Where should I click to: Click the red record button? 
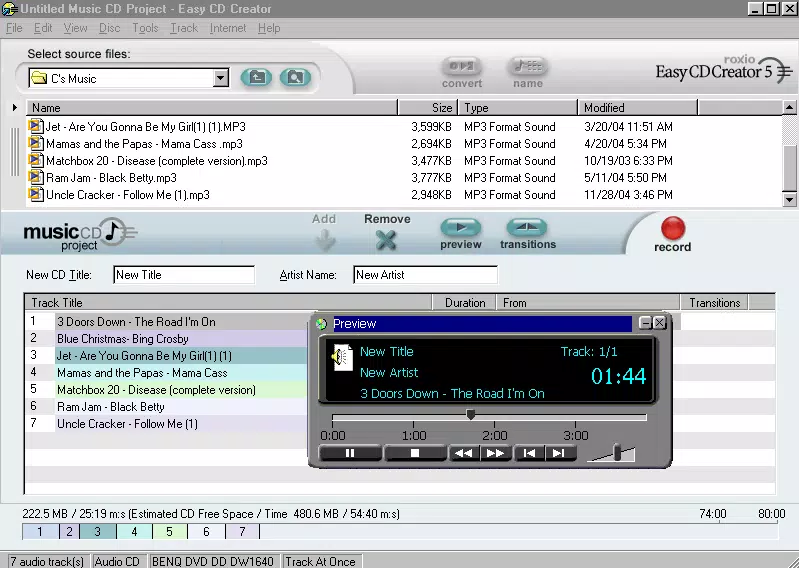coord(673,228)
